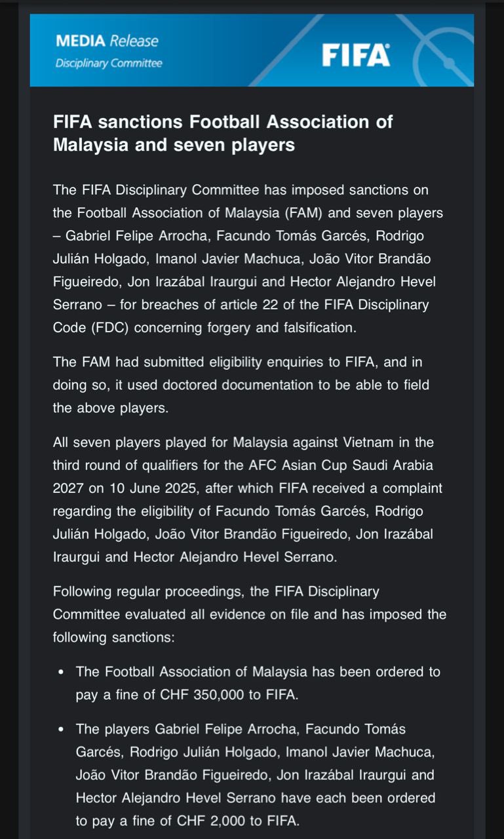Click the "CHF 350,000" fine amount
This screenshot has width=504, height=839.
203,695
